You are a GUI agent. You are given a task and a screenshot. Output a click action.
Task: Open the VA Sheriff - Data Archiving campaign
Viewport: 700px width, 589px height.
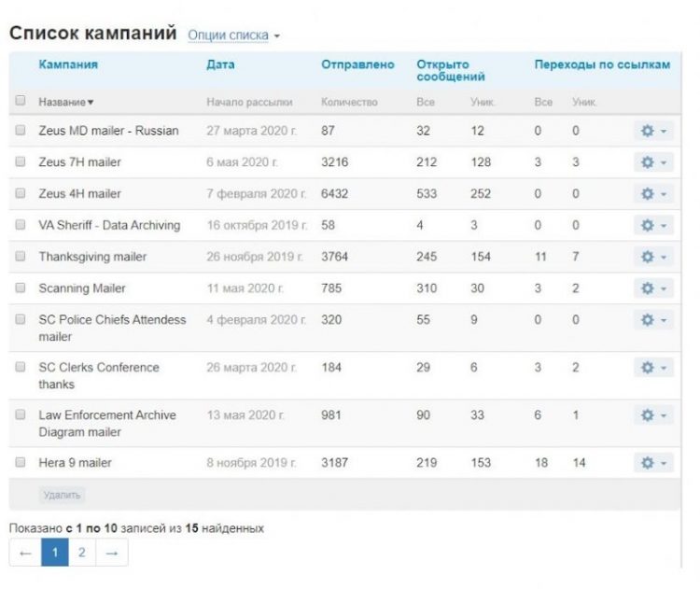[109, 225]
